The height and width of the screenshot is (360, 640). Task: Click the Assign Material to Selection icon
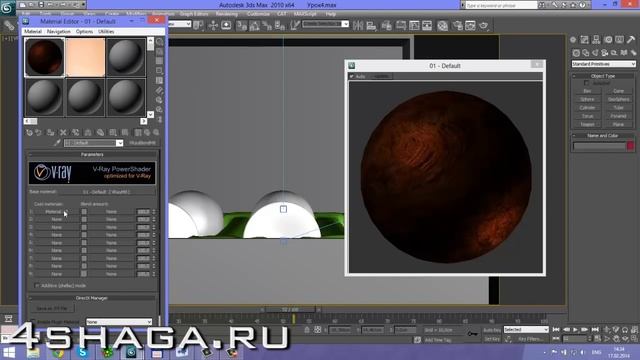tap(51, 133)
